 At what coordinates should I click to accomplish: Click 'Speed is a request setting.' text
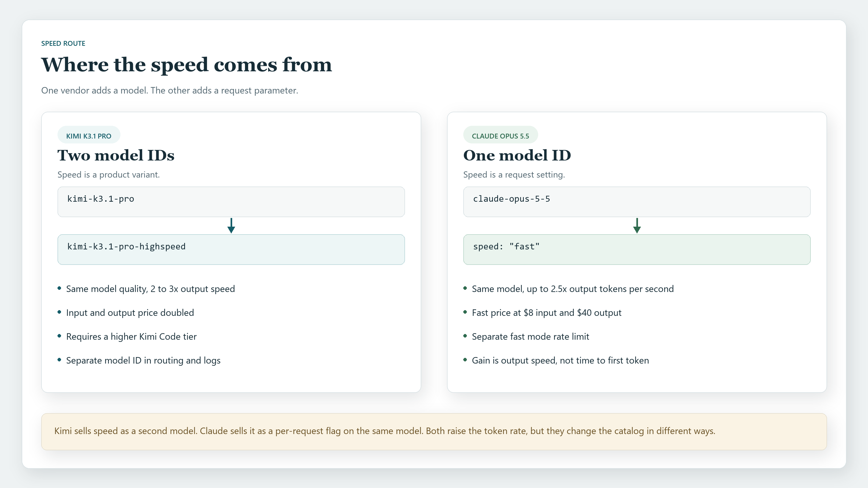[514, 175]
